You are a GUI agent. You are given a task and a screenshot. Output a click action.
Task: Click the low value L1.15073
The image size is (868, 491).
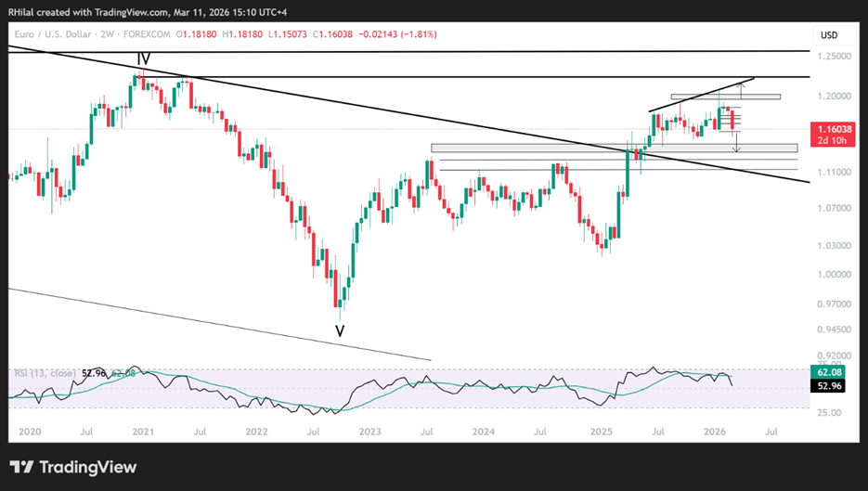pos(288,34)
